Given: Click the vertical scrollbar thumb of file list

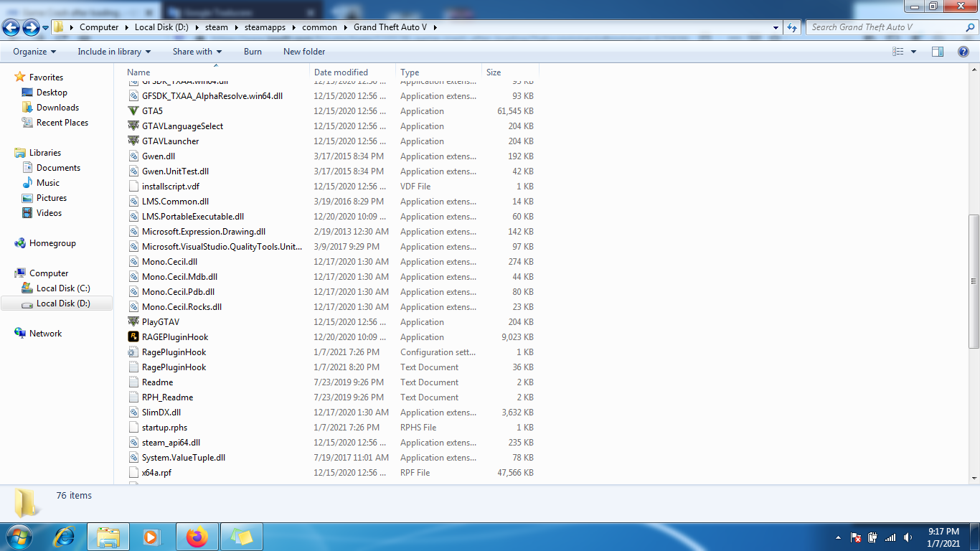Looking at the screenshot, I should click(x=974, y=281).
